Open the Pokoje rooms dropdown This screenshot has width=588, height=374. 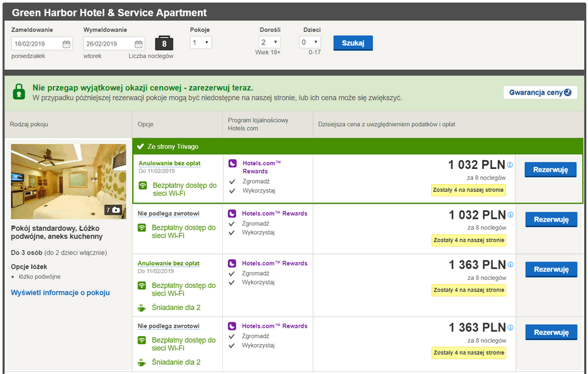tap(201, 42)
